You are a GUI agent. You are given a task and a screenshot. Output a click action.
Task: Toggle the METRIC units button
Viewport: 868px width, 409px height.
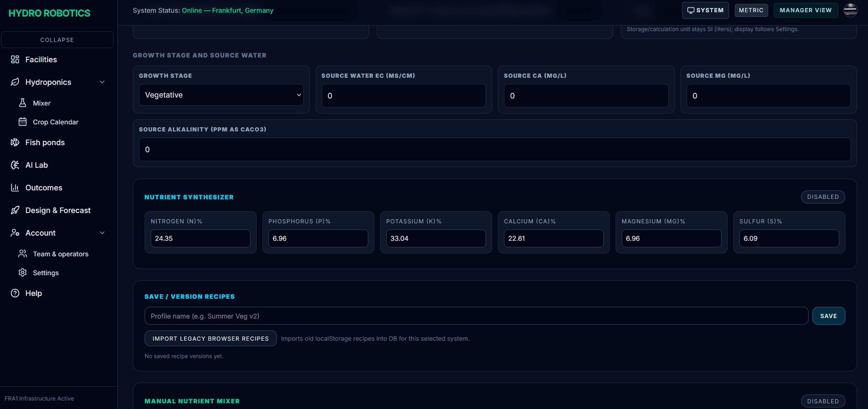(751, 10)
